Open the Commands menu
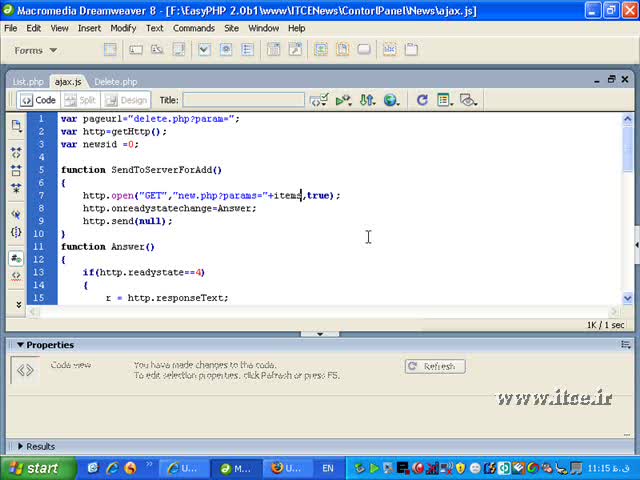The image size is (640, 480). (194, 28)
